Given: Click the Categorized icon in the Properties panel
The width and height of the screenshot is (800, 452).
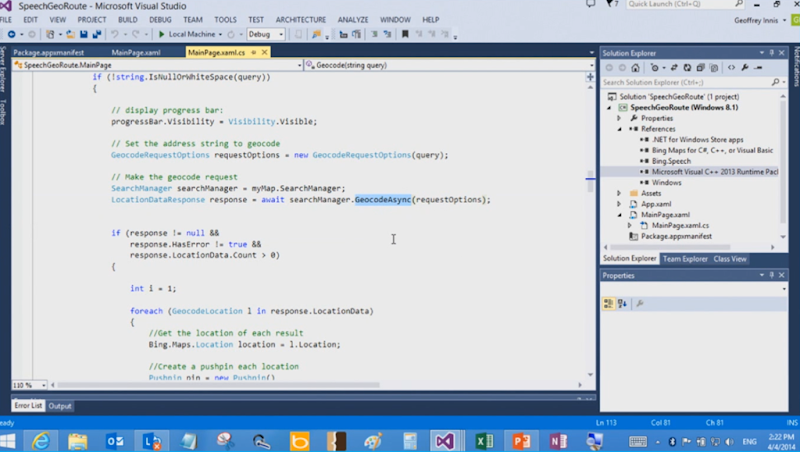Looking at the screenshot, I should click(608, 304).
